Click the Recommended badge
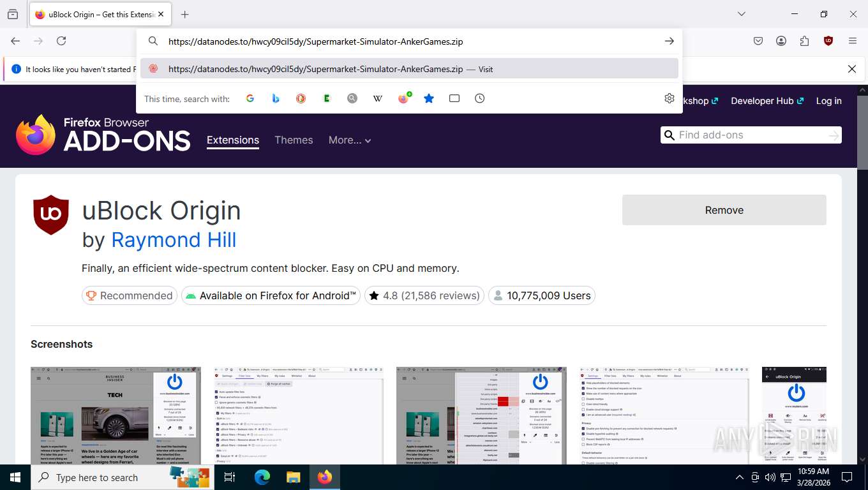 pos(130,295)
